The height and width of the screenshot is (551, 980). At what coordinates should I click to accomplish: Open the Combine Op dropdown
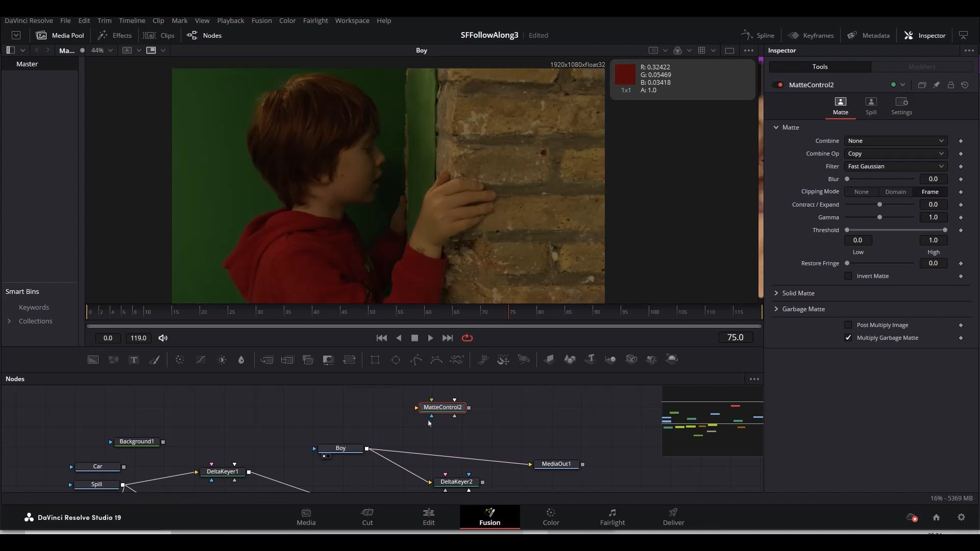[x=895, y=154]
